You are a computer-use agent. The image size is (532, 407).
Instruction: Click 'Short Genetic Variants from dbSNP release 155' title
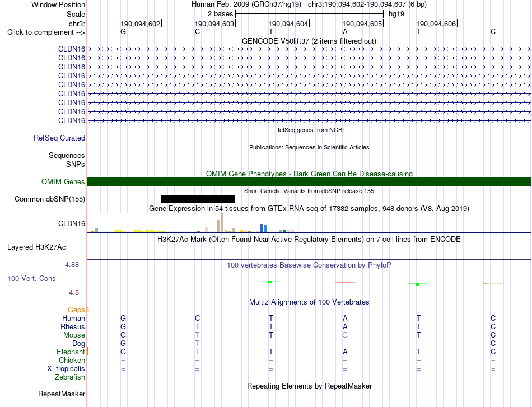[x=309, y=191]
